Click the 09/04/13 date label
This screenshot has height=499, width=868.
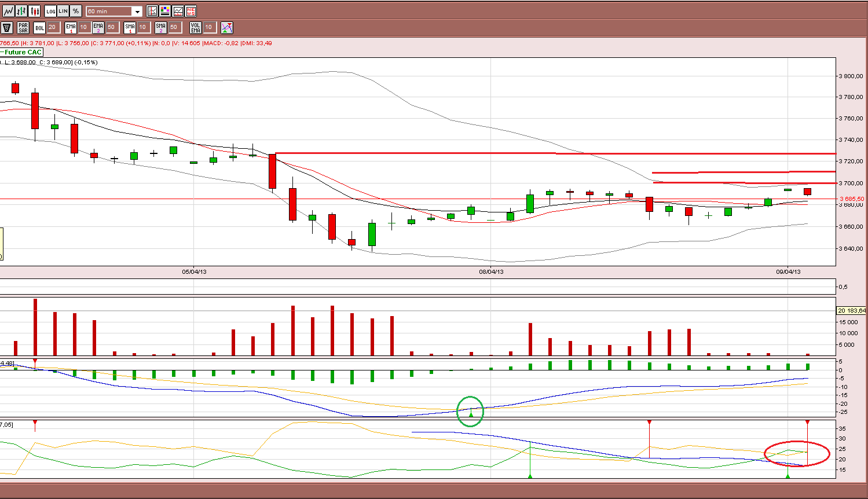788,271
